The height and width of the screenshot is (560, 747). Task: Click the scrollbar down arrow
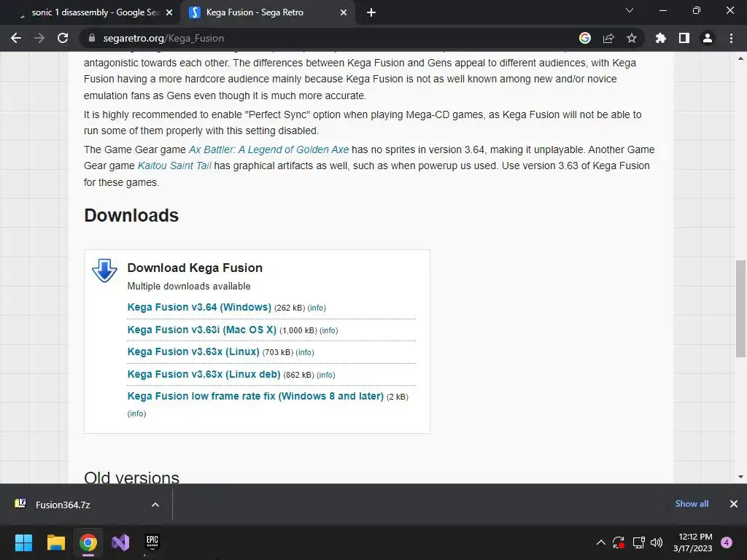coord(740,477)
